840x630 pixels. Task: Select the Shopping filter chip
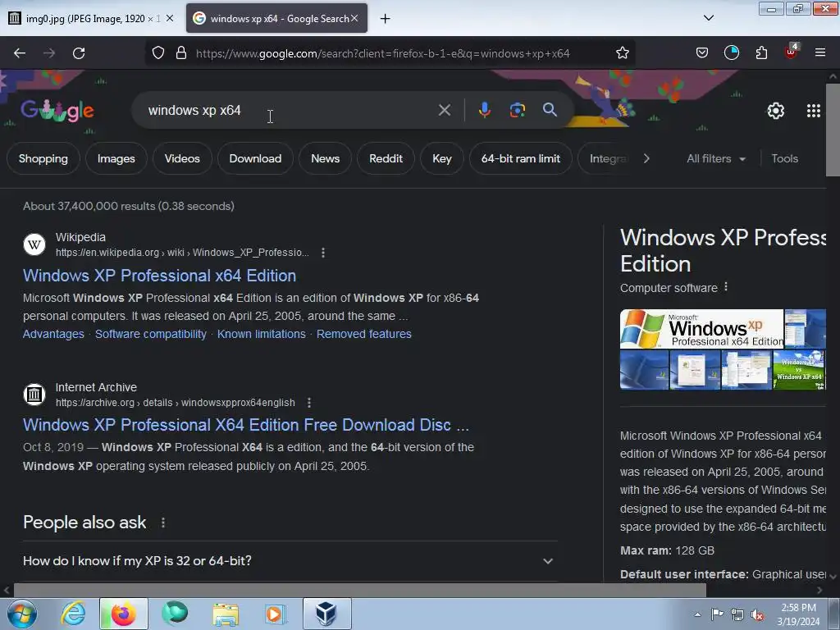pos(43,158)
